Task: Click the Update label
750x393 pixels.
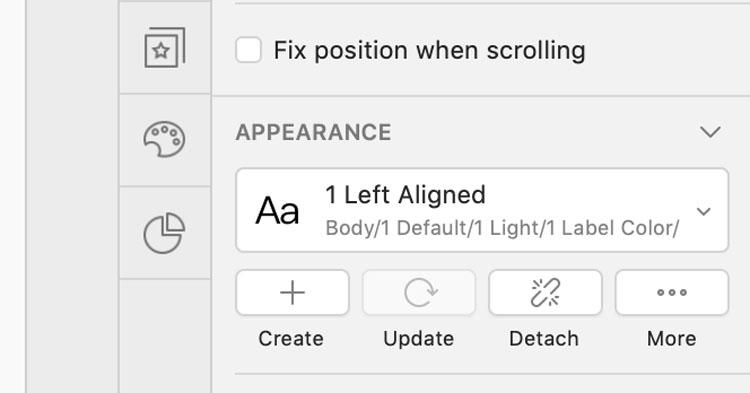Action: [x=419, y=339]
